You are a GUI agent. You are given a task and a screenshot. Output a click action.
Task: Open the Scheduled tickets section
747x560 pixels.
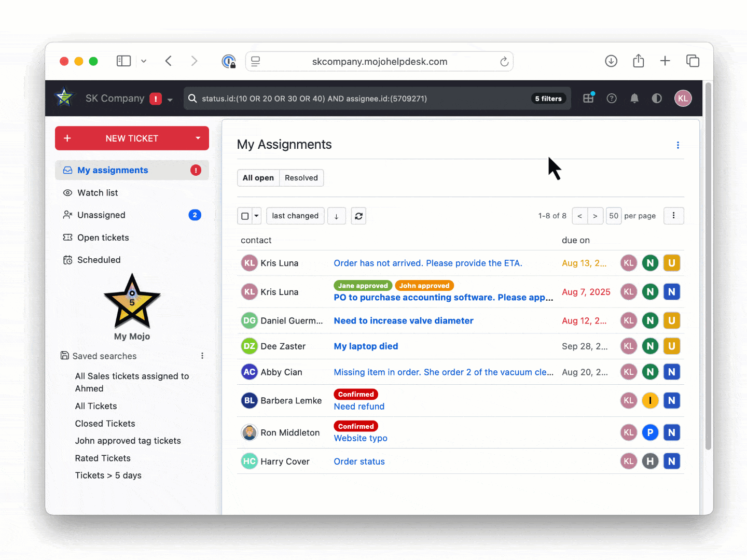pos(99,259)
